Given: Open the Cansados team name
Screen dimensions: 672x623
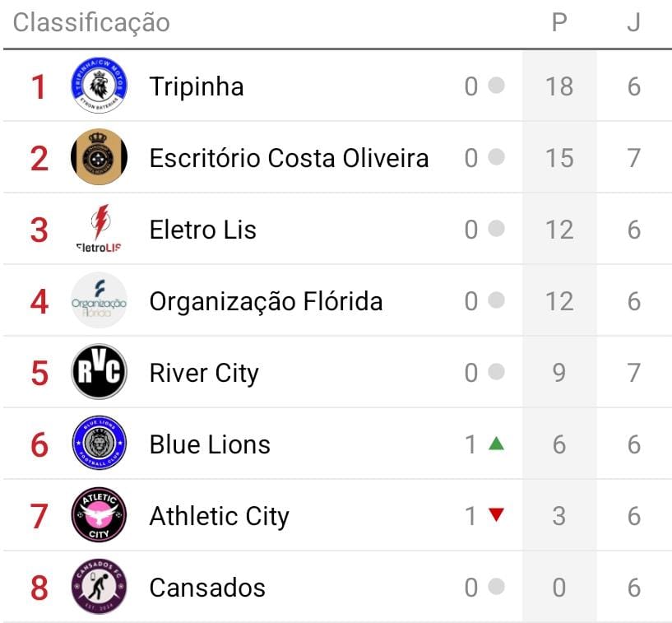Looking at the screenshot, I should 207,588.
